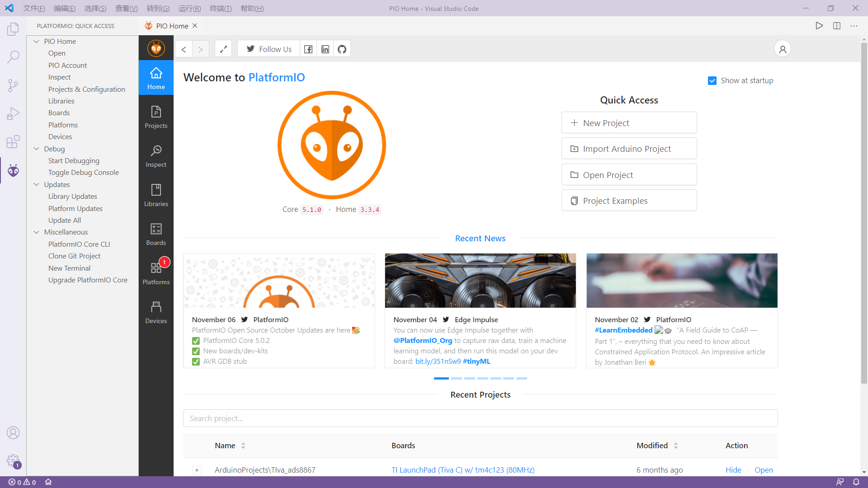The width and height of the screenshot is (868, 488).
Task: Close the PIO Home tab
Action: 195,26
